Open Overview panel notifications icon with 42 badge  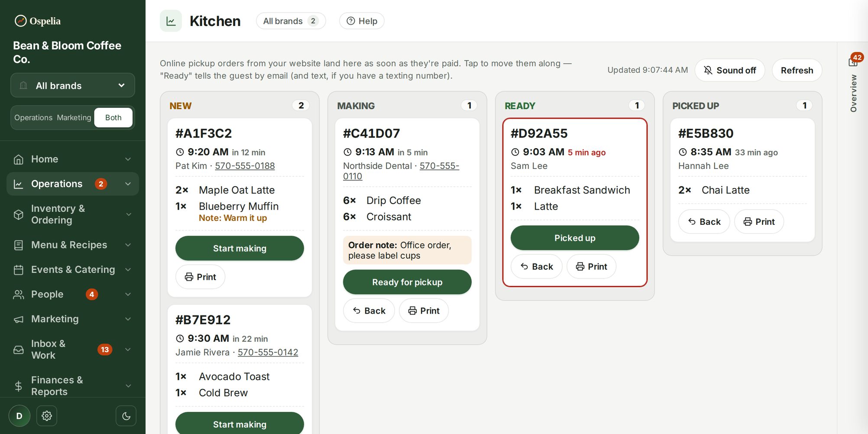853,62
